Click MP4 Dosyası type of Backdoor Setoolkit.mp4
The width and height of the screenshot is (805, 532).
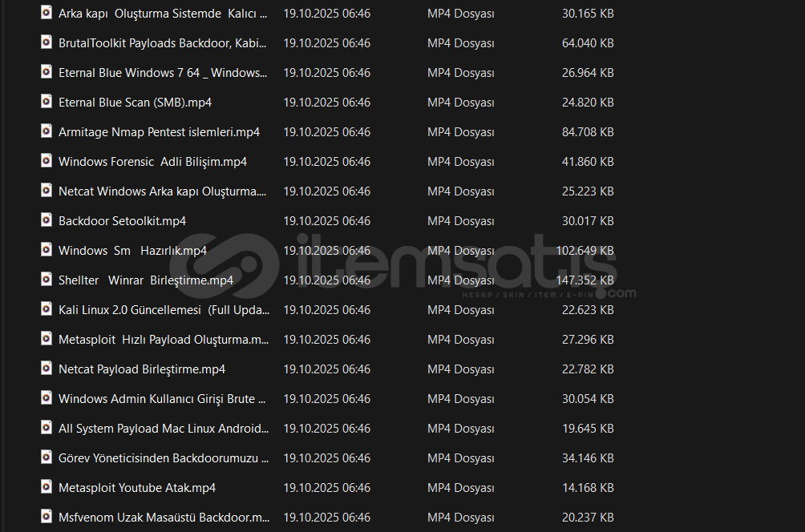(x=461, y=221)
